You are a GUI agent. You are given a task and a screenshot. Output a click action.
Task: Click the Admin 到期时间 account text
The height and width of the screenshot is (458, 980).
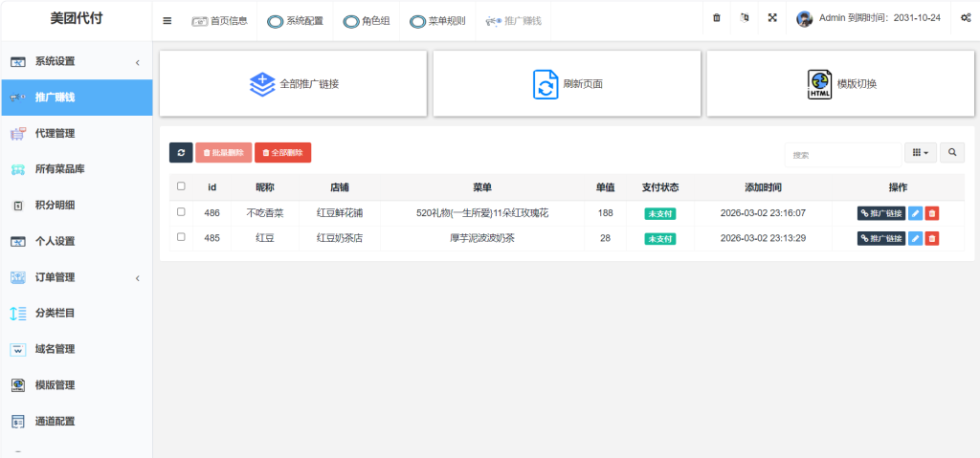point(880,18)
